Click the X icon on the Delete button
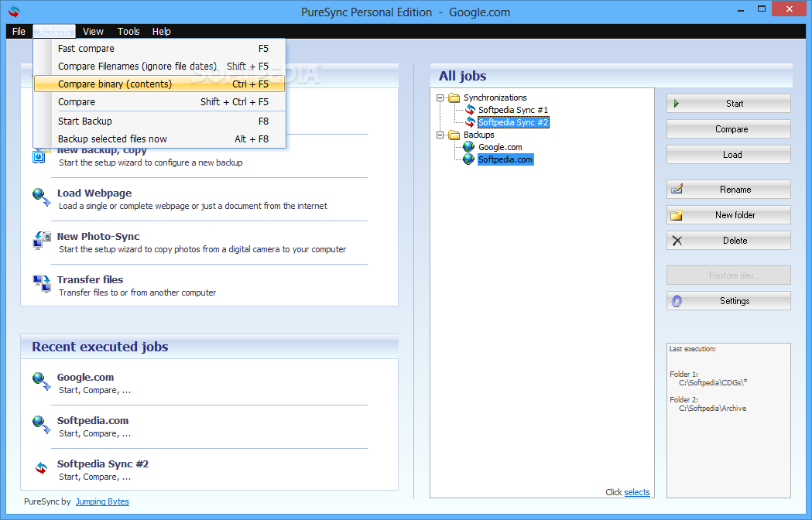This screenshot has width=812, height=520. tap(677, 241)
